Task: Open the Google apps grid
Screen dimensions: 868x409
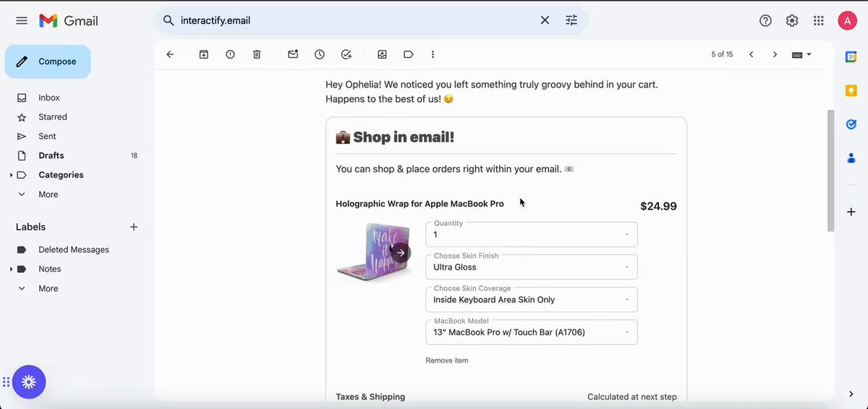Action: (819, 20)
